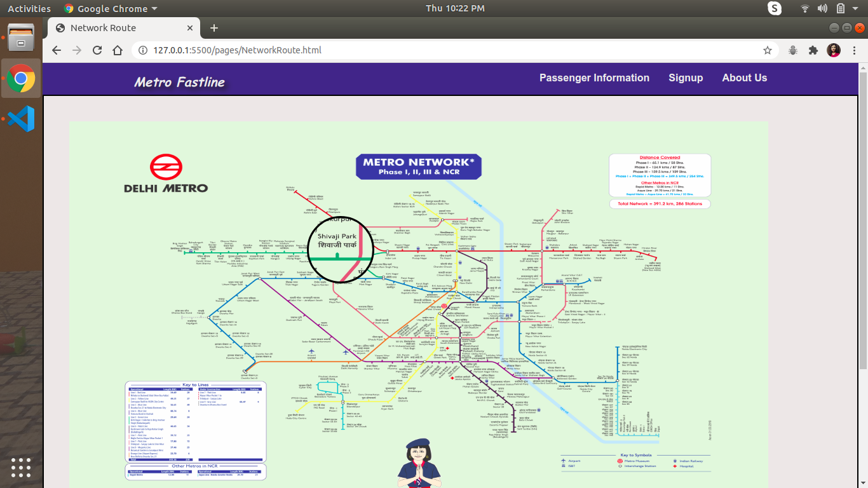Screen dimensions: 868x488
Task: Select the Distance Covered info box
Action: [659, 175]
